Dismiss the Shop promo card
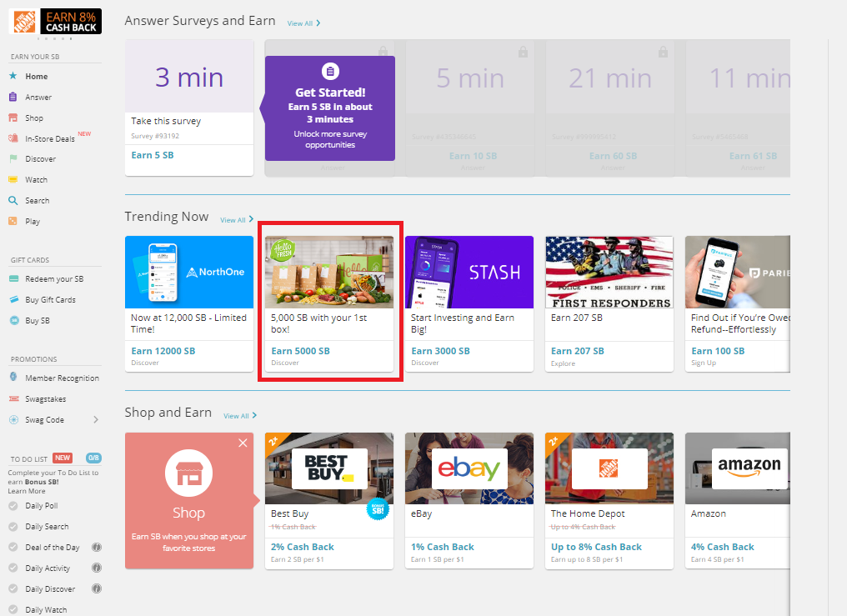 [243, 443]
